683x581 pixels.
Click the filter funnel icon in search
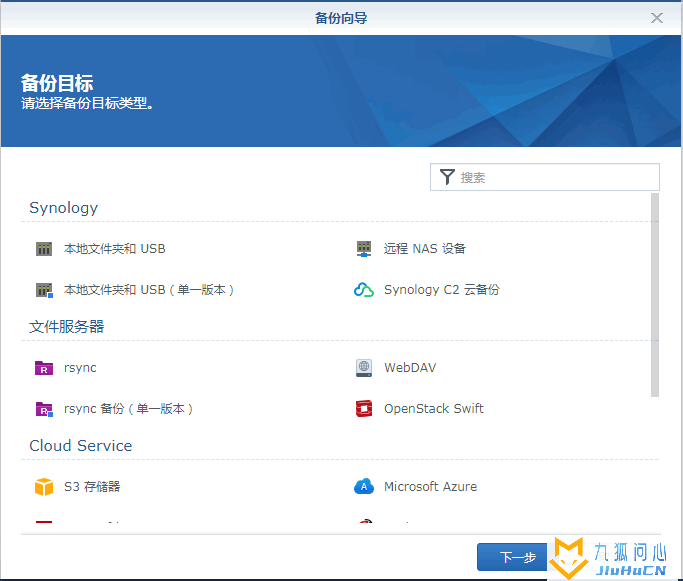[x=447, y=177]
